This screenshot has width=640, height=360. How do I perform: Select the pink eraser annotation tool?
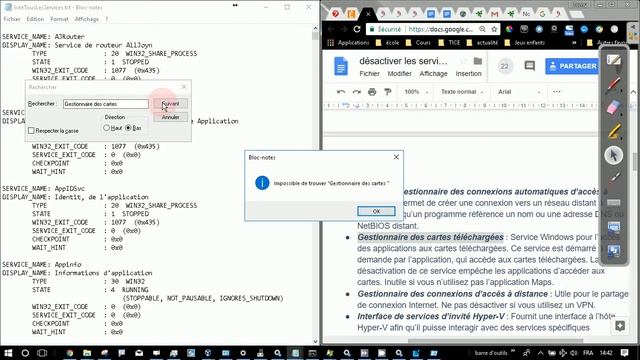pos(613,108)
